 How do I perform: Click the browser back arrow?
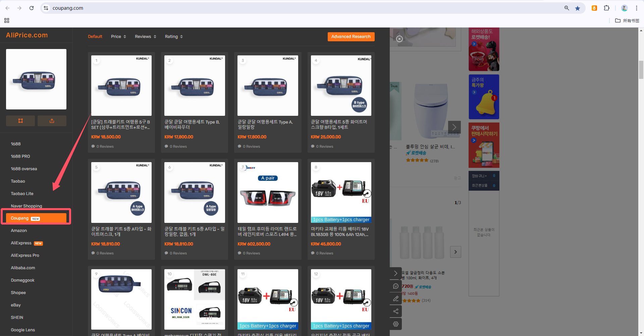[x=7, y=8]
